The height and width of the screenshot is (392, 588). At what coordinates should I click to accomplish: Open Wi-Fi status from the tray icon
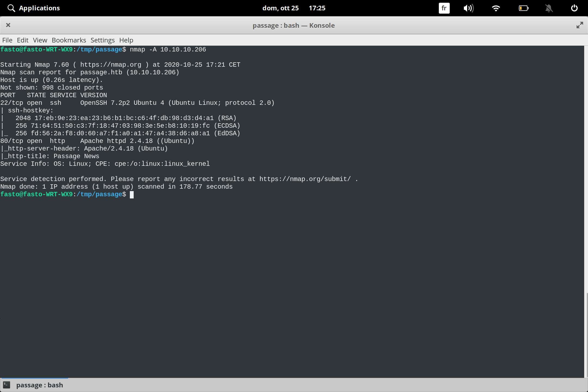point(496,8)
